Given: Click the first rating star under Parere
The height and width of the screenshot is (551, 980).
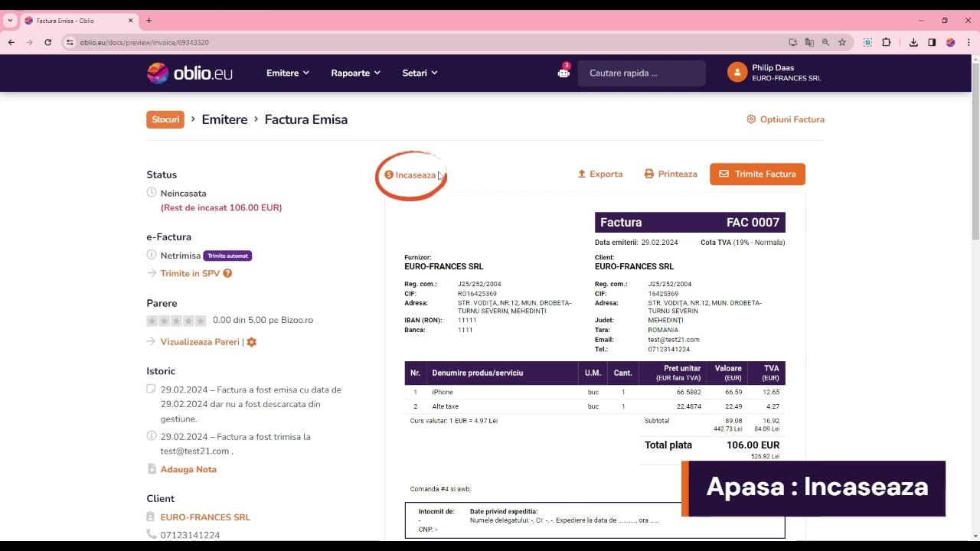Looking at the screenshot, I should tap(152, 321).
